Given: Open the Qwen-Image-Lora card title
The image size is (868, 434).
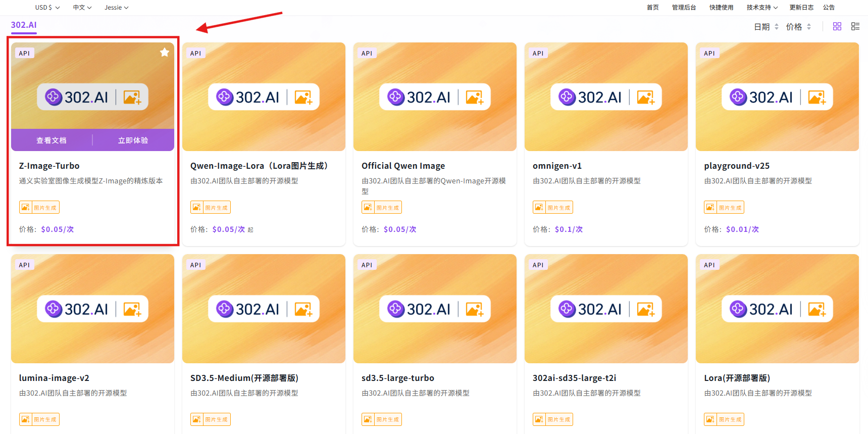Looking at the screenshot, I should [261, 166].
